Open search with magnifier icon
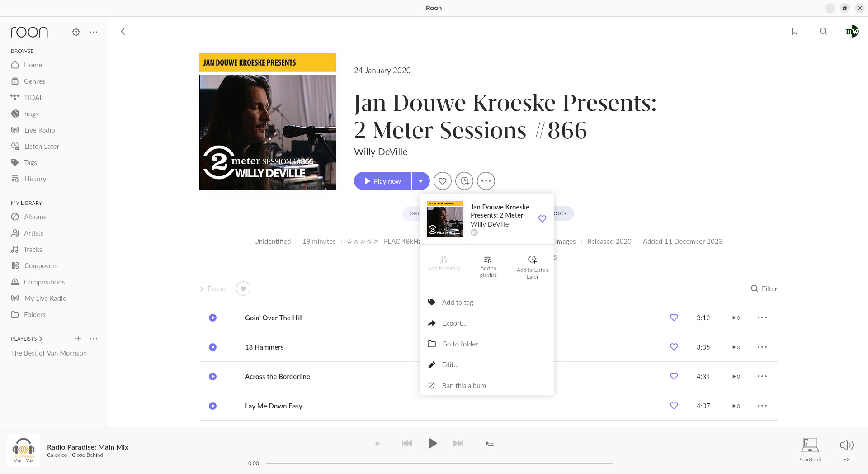Image resolution: width=868 pixels, height=474 pixels. tap(823, 31)
